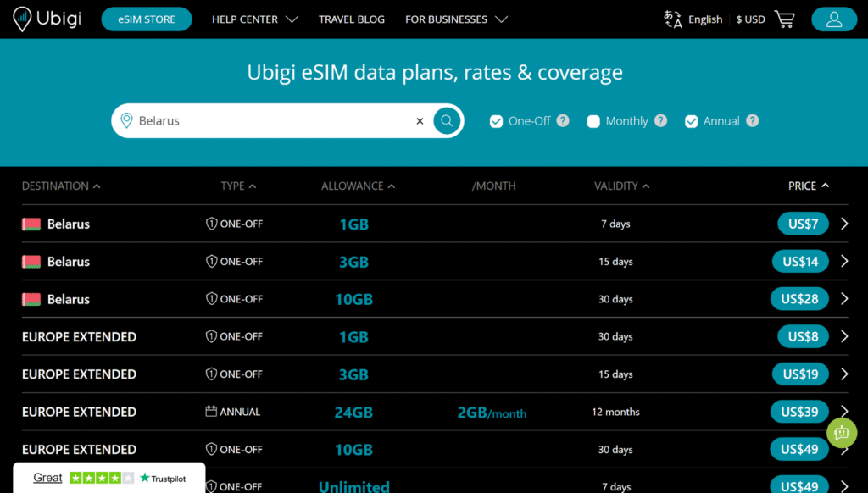Click the Ubigi location pin logo
This screenshot has height=493, width=868.
pos(20,19)
